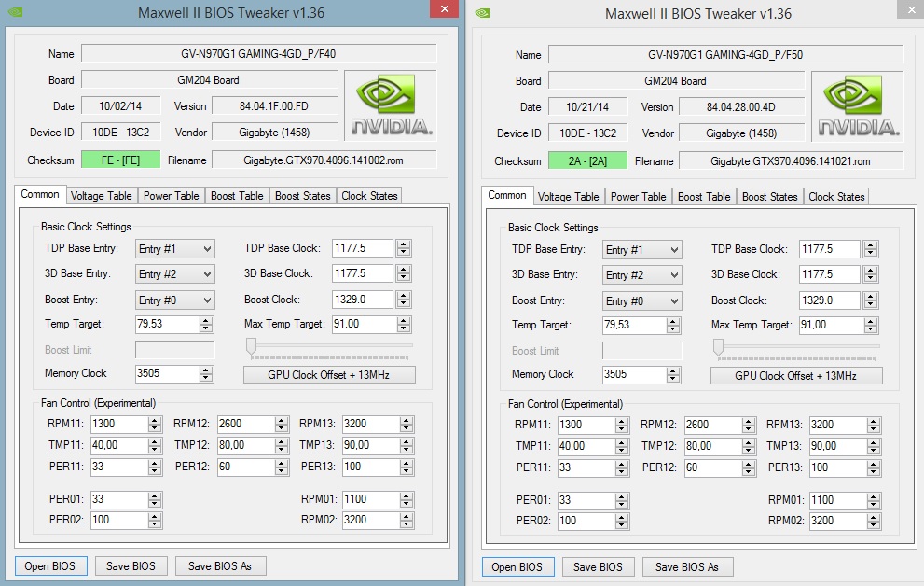Click the NVIDIA app icon in right window title bar

click(482, 13)
